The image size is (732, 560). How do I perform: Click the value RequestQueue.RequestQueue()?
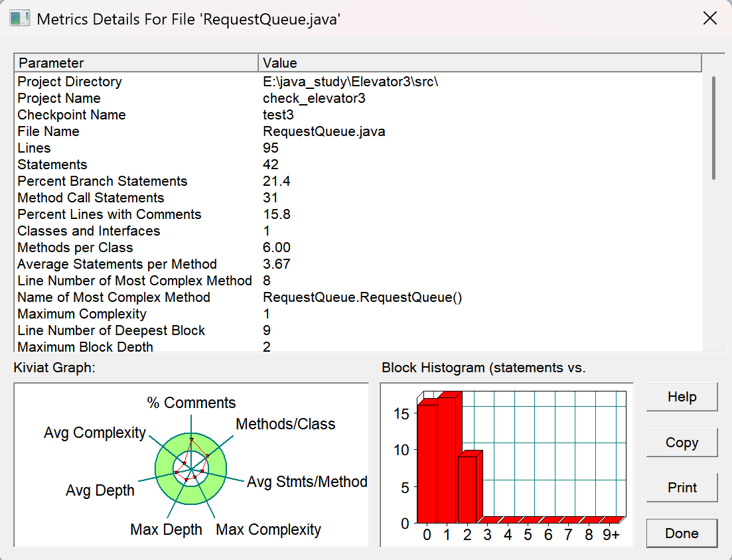coord(362,297)
